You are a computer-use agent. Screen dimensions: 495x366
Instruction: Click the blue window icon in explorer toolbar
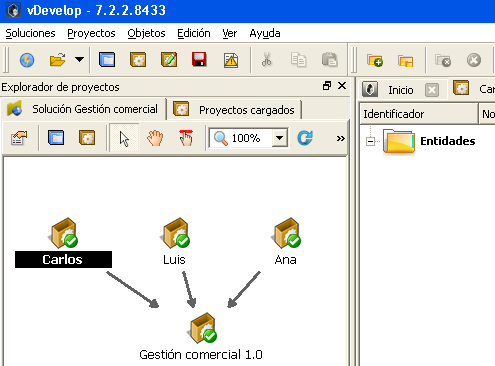point(56,138)
